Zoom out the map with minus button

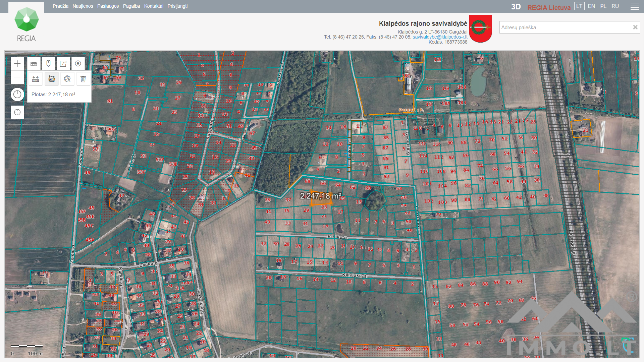click(x=17, y=77)
